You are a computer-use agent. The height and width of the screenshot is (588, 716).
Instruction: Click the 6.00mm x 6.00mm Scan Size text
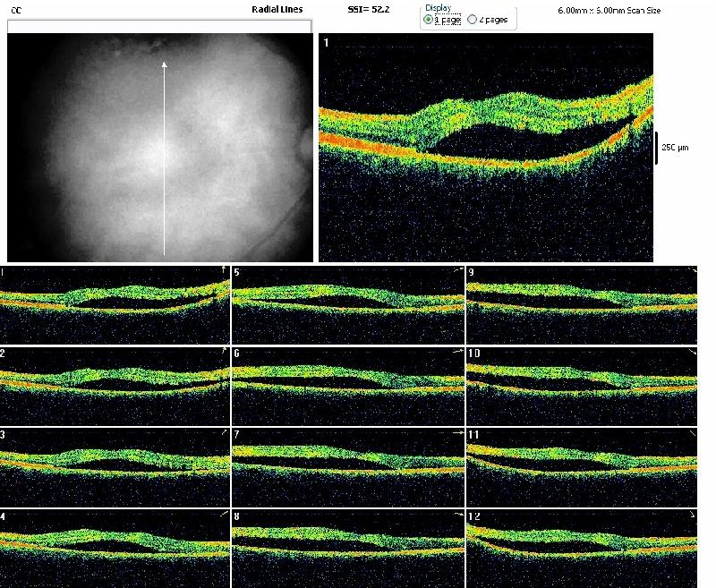pyautogui.click(x=609, y=10)
